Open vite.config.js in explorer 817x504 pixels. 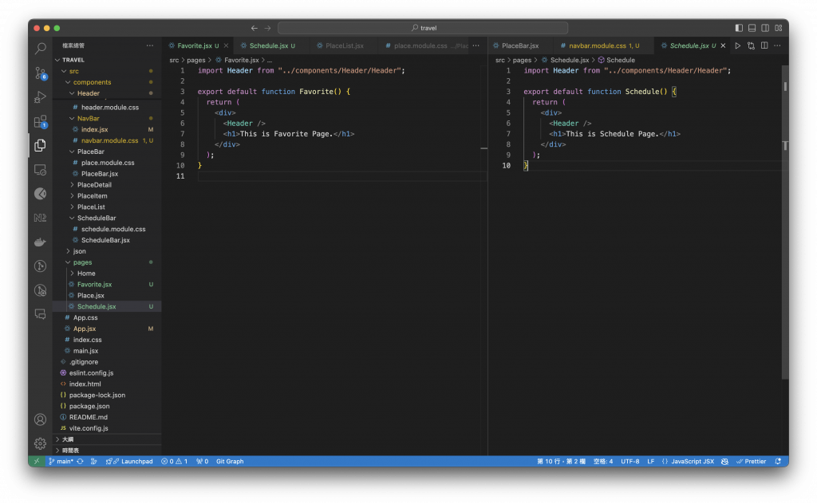(x=89, y=428)
